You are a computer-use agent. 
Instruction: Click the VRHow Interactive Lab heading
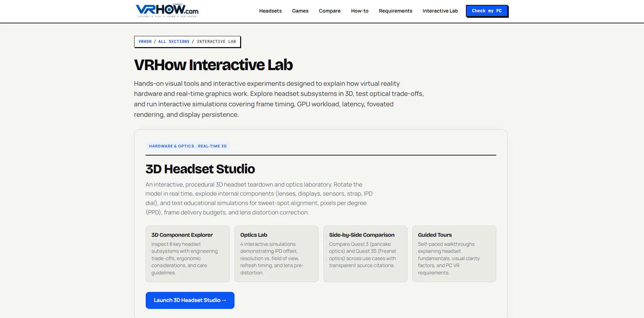coord(213,65)
